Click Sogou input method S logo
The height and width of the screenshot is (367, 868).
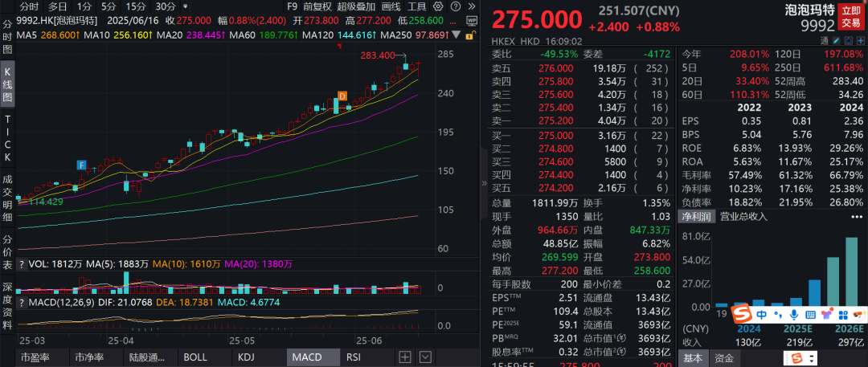(743, 315)
